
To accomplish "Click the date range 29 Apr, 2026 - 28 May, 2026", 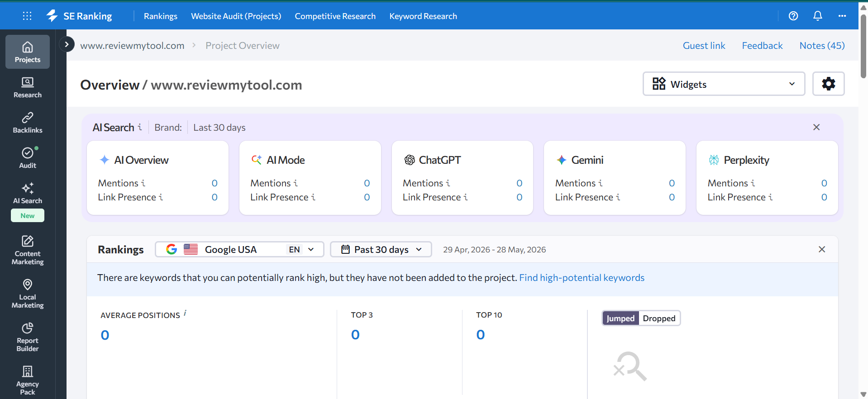I will point(494,249).
